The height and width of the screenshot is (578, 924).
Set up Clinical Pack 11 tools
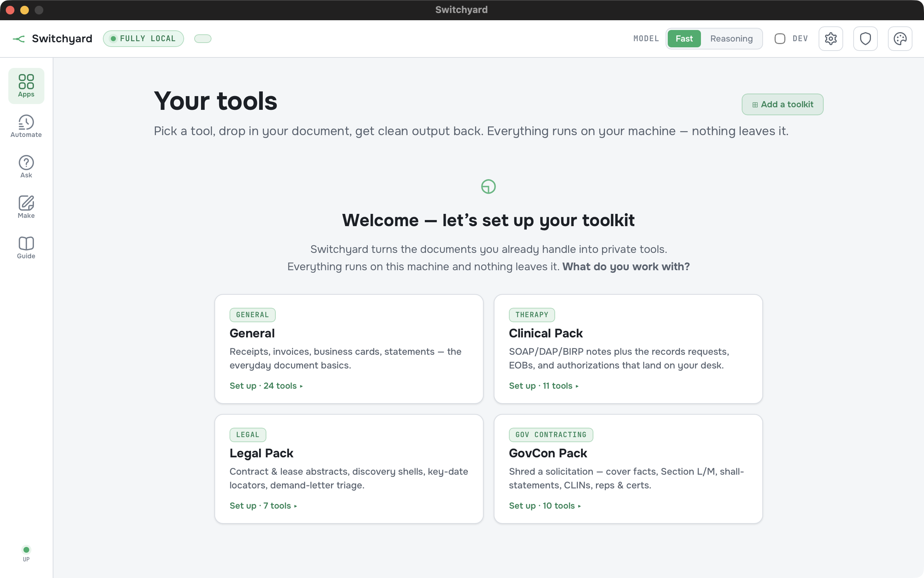[x=544, y=386]
